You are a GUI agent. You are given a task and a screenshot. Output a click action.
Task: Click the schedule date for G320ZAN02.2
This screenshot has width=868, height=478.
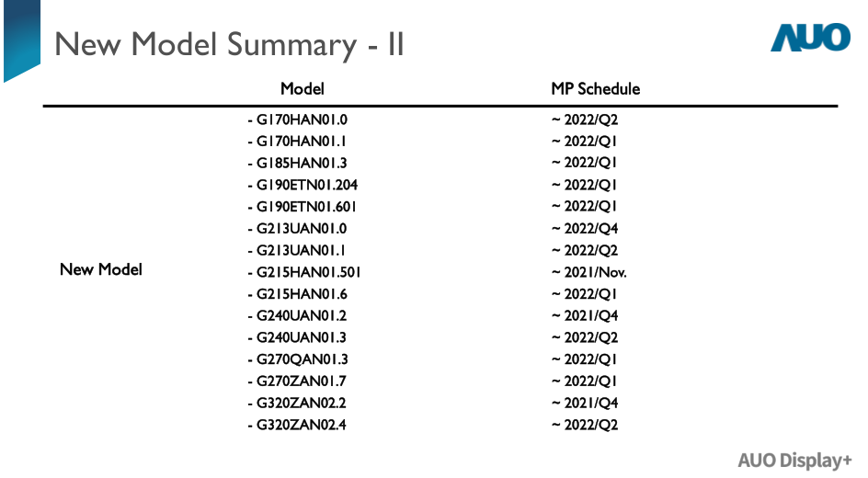(x=585, y=403)
